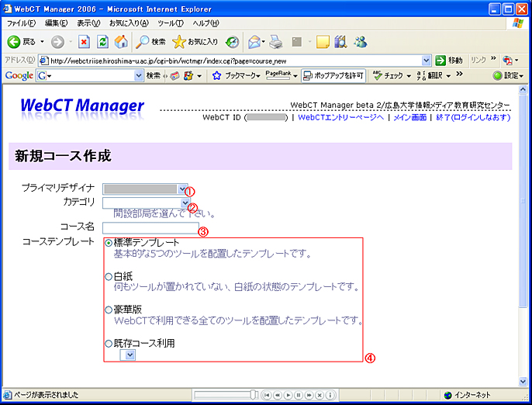The width and height of the screenshot is (532, 405).
Task: Click media bar fast-forward button
Action: click(x=309, y=395)
